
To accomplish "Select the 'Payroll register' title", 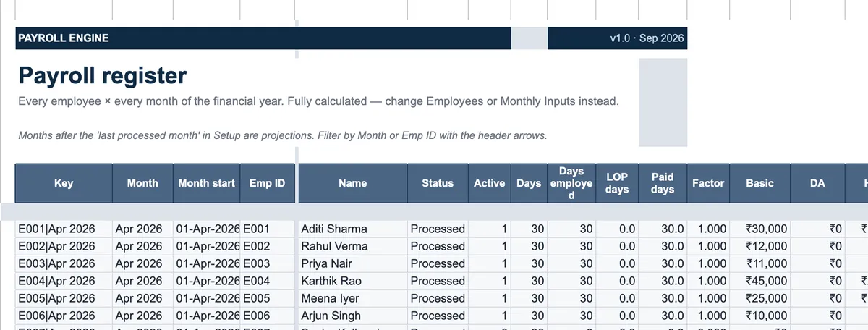I will tap(103, 75).
